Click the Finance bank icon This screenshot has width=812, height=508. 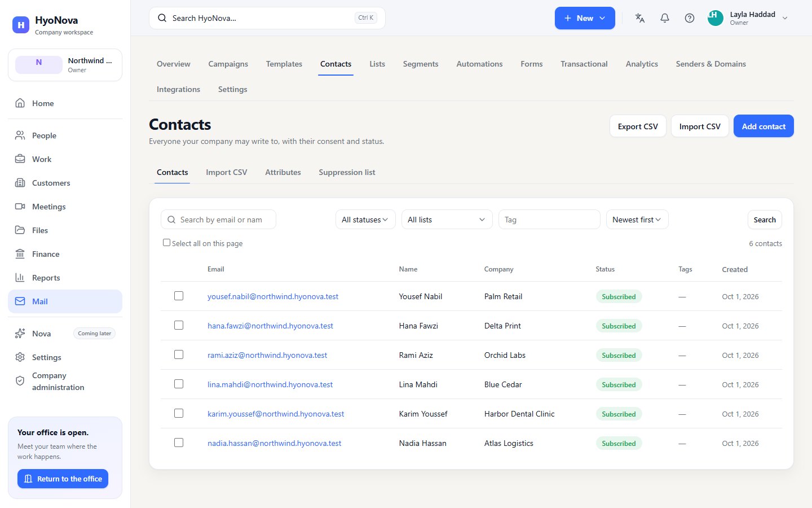[20, 254]
